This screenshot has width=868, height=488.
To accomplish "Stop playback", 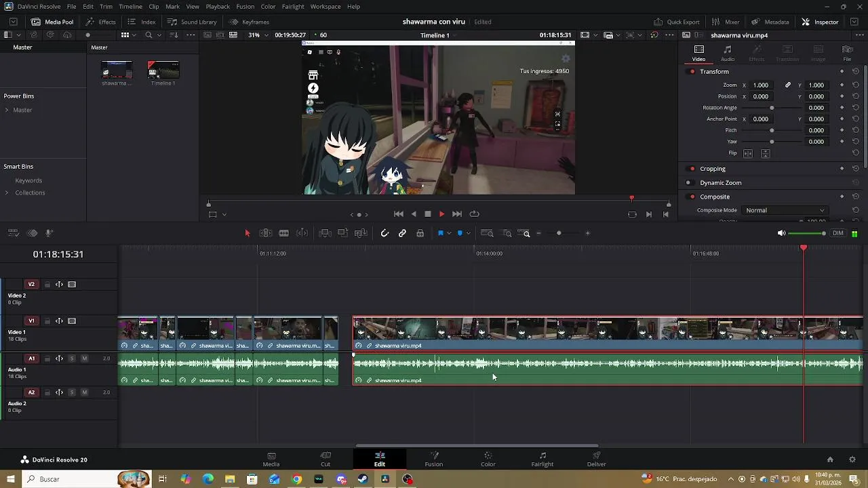I will click(428, 214).
